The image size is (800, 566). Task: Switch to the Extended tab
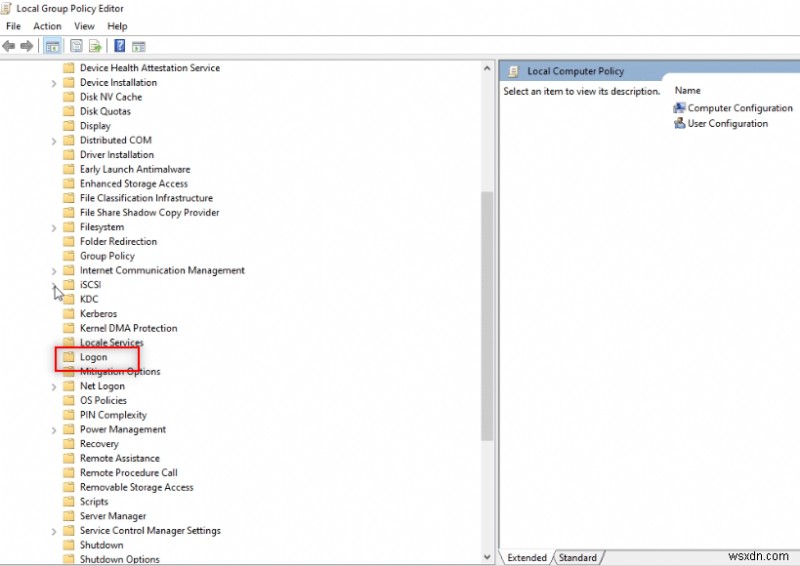pos(527,557)
